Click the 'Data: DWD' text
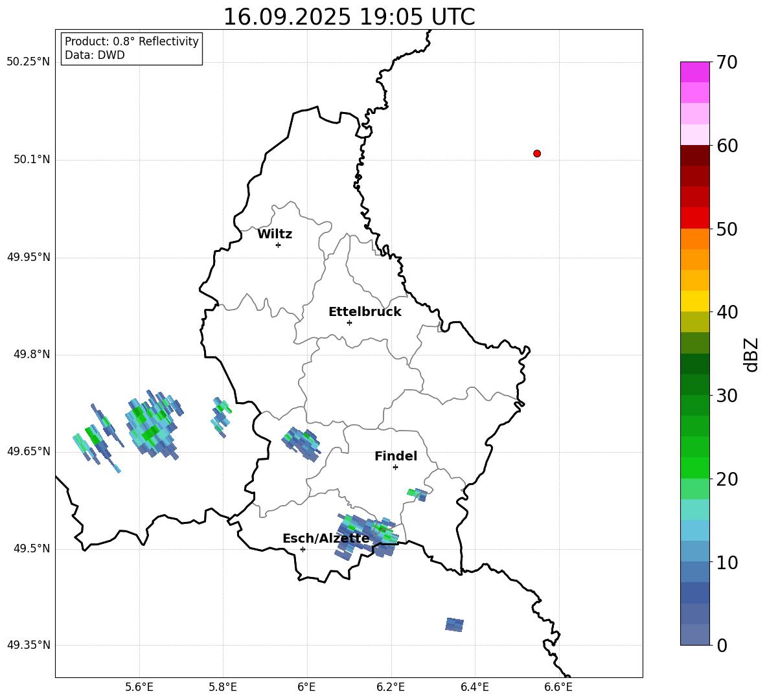This screenshot has width=767, height=700. (x=95, y=55)
